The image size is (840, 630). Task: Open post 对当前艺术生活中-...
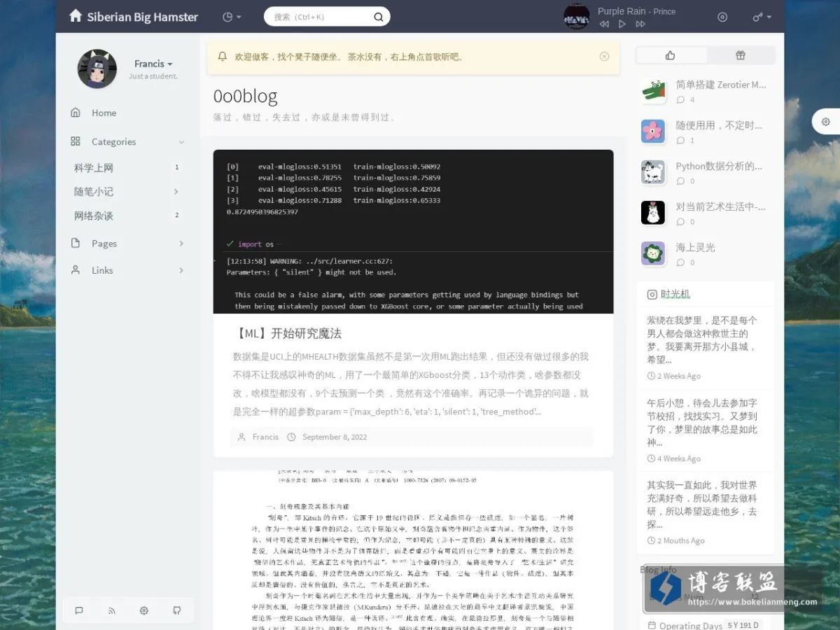point(721,206)
